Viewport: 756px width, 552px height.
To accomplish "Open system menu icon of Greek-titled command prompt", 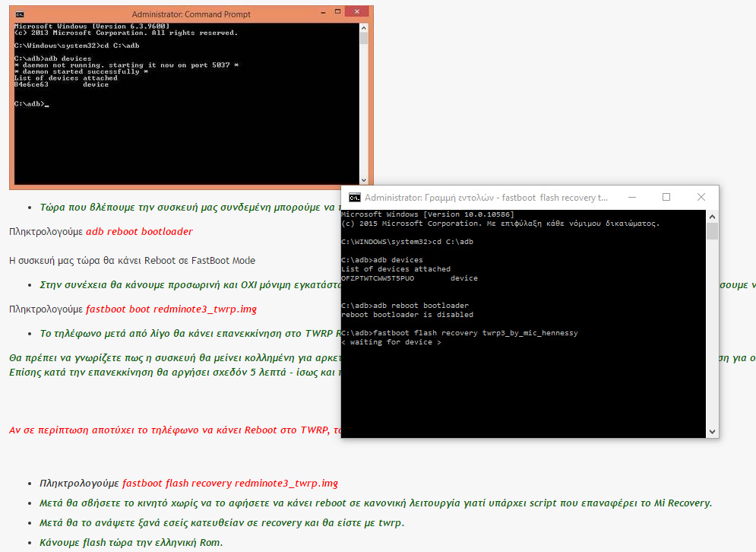I will tap(354, 198).
